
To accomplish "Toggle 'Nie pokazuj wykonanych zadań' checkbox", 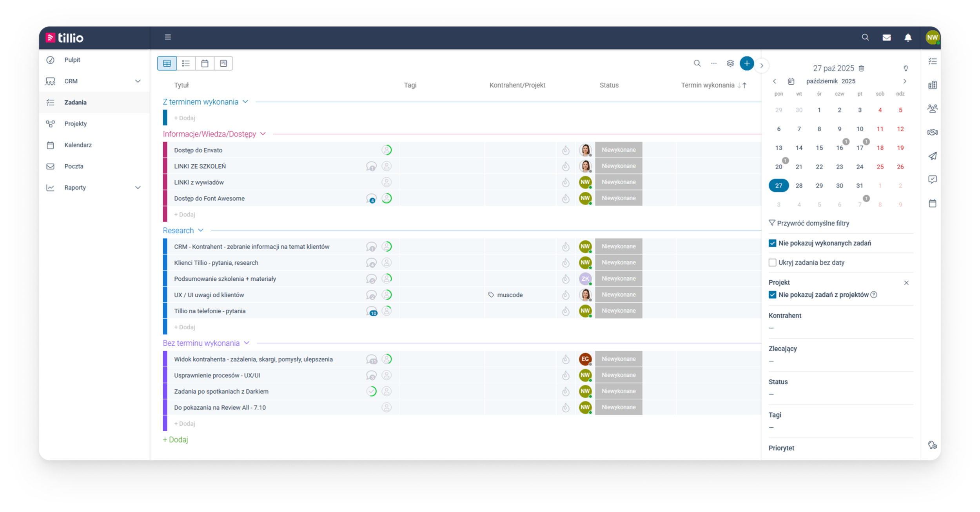I will [x=772, y=243].
